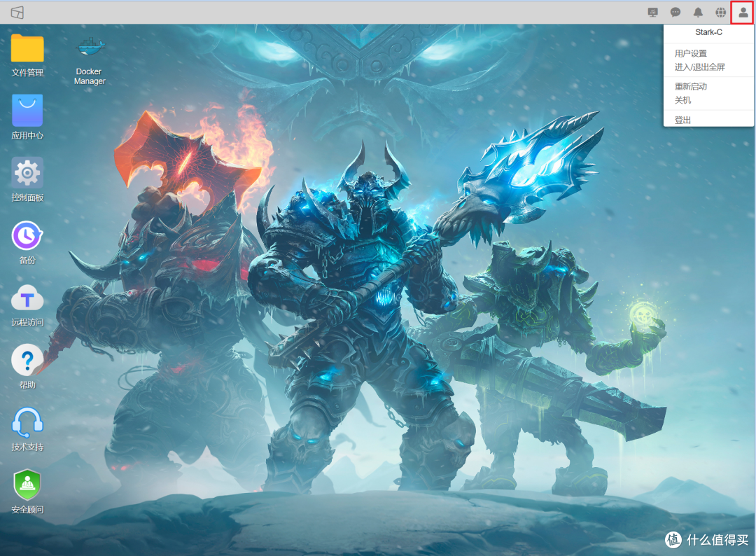Screen dimensions: 756x556
Task: Open the resource monitor icon in top bar
Action: tap(653, 13)
